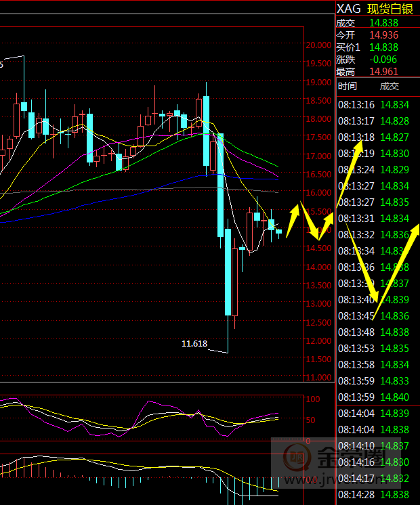The width and height of the screenshot is (420, 505).
Task: Click the 11.618 low price label on chart
Action: point(194,344)
